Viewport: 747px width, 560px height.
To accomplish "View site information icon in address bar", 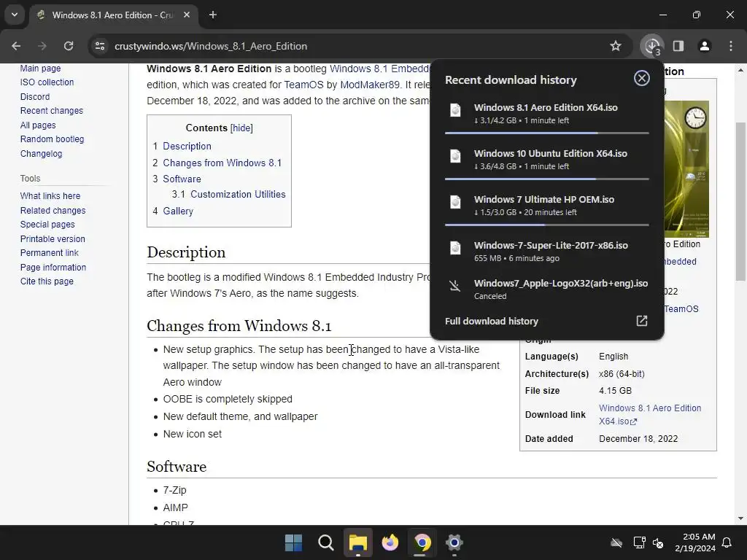I will point(100,46).
